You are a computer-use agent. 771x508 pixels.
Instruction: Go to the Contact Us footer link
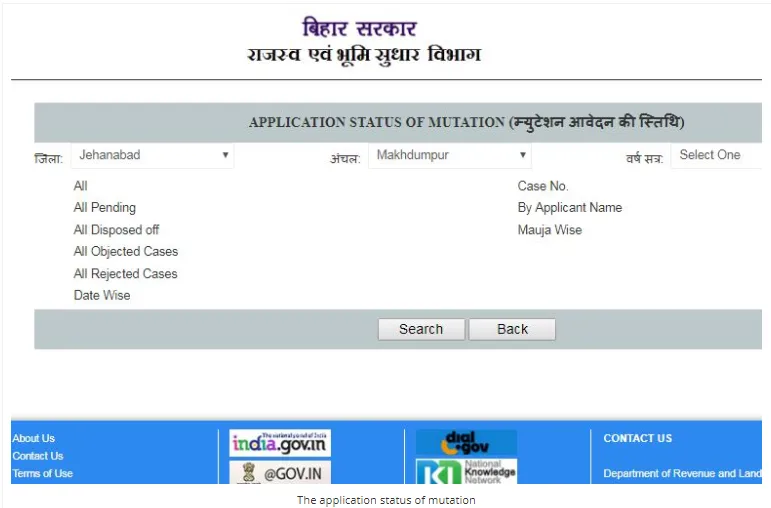point(38,456)
